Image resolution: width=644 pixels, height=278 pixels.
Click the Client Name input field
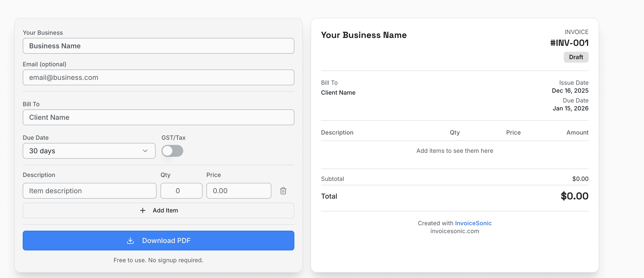pyautogui.click(x=159, y=117)
